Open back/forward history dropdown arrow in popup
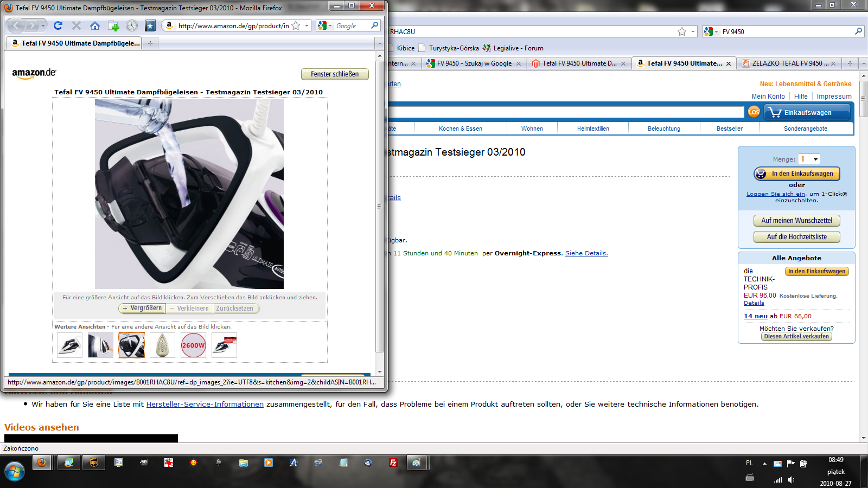The width and height of the screenshot is (868, 488). click(43, 25)
